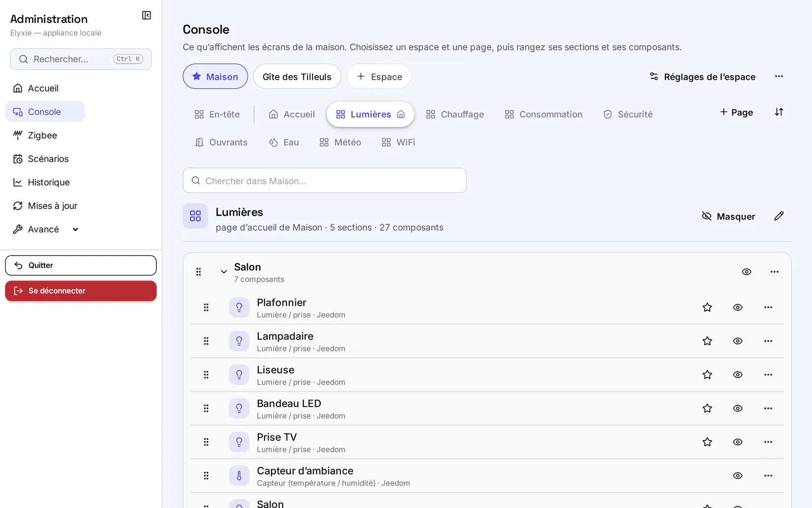Expand the Avancé sidebar menu
The height and width of the screenshot is (508, 812).
coord(46,229)
